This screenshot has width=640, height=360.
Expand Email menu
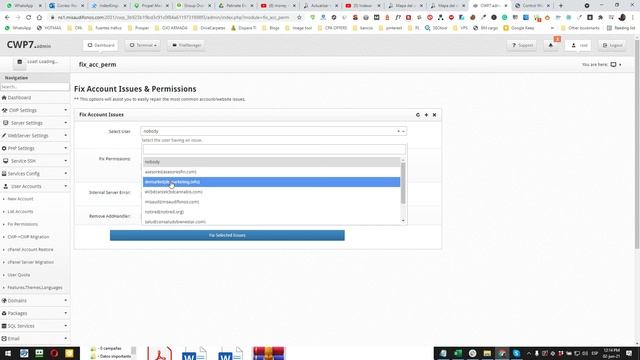click(35, 338)
